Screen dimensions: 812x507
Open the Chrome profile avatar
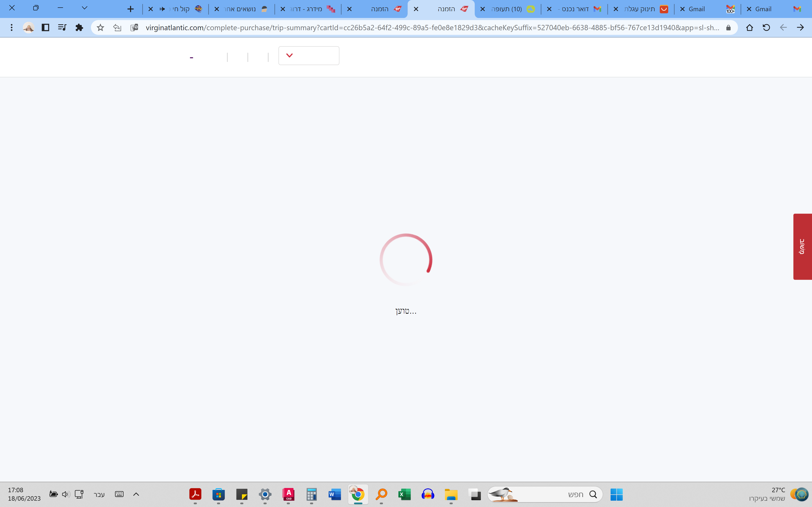tap(29, 27)
